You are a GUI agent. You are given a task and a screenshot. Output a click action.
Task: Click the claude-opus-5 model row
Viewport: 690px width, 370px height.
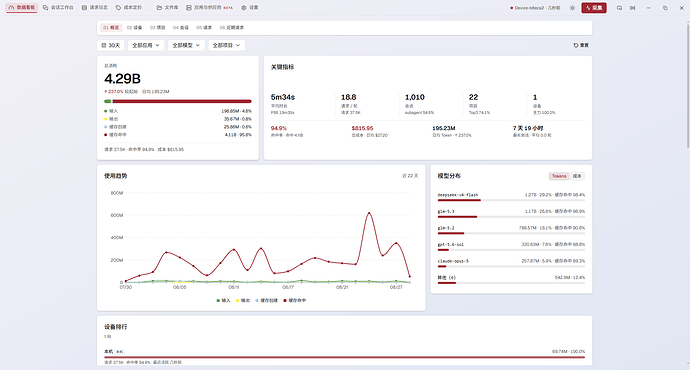tap(511, 263)
